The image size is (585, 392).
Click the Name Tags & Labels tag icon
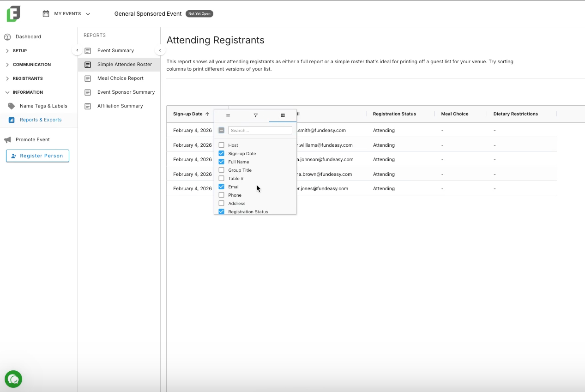[12, 106]
